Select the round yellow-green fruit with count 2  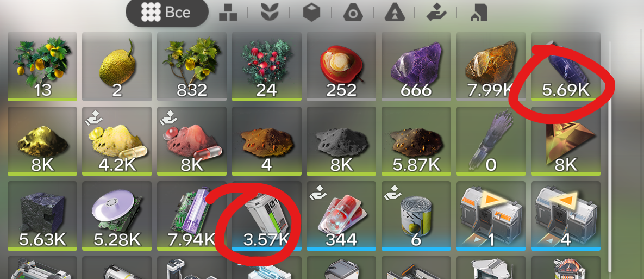(x=117, y=66)
